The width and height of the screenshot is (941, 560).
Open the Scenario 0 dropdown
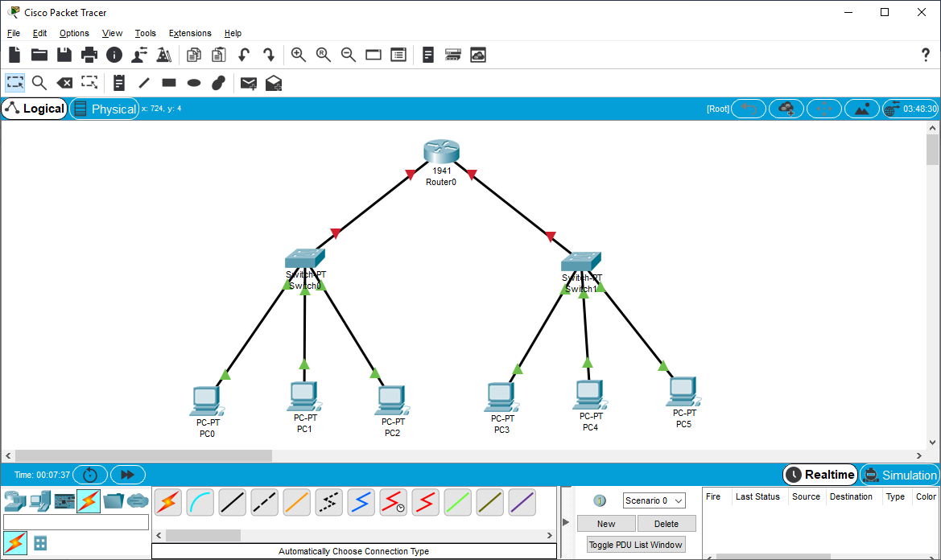654,500
